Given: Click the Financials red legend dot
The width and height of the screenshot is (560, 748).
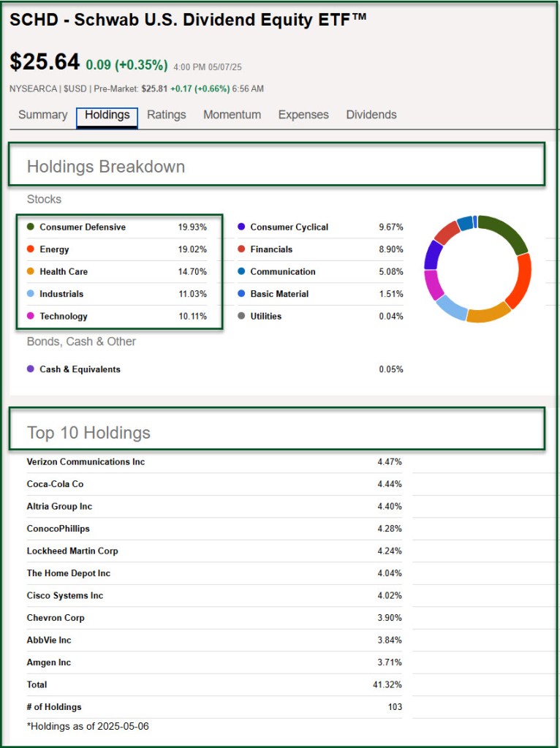Looking at the screenshot, I should [241, 249].
